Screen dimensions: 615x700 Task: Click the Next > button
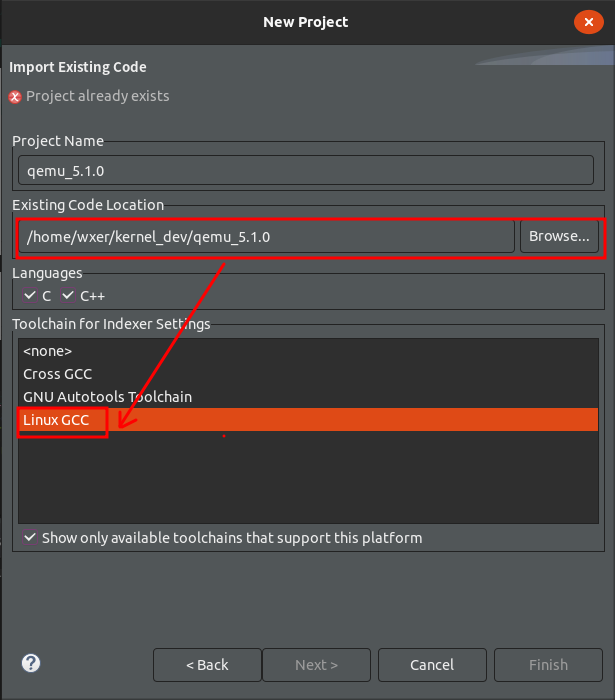316,665
